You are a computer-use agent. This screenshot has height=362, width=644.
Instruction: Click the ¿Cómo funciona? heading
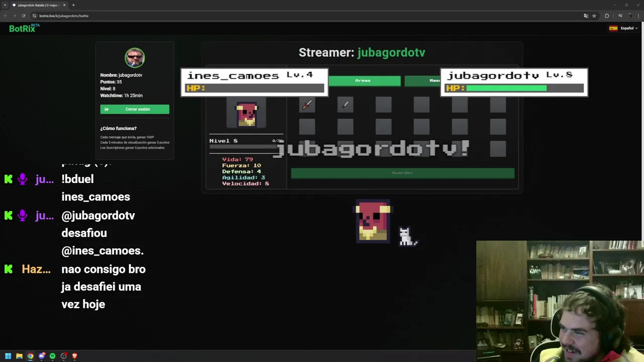coord(118,128)
